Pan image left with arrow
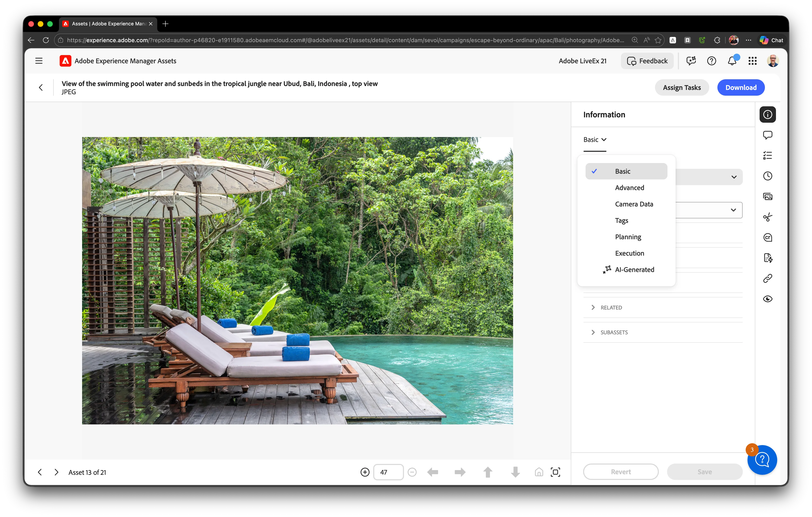 433,472
